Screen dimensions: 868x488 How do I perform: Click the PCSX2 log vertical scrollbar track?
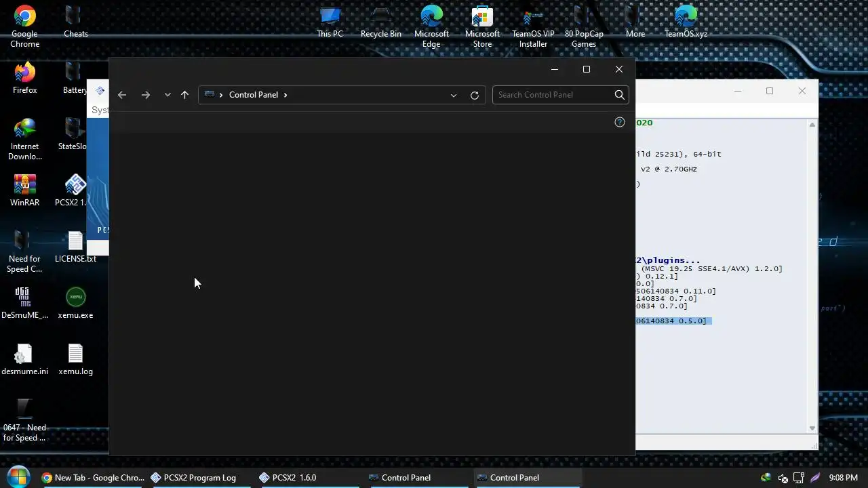pos(812,276)
